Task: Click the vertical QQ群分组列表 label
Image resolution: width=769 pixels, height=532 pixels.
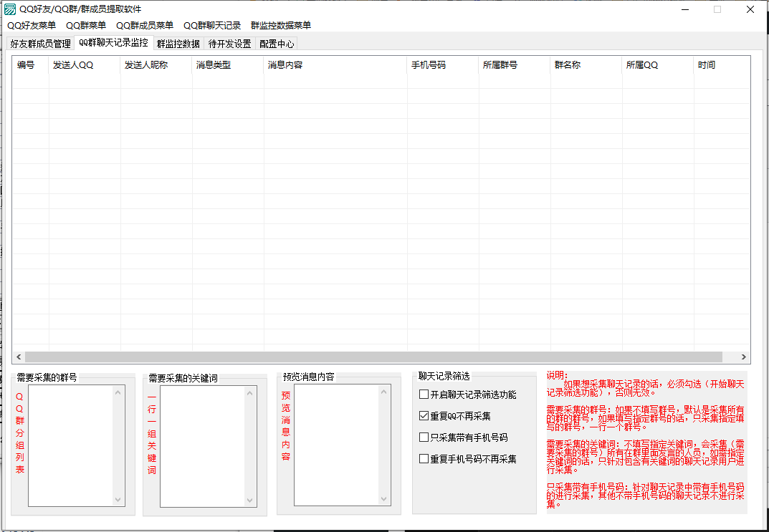Action: click(x=19, y=433)
